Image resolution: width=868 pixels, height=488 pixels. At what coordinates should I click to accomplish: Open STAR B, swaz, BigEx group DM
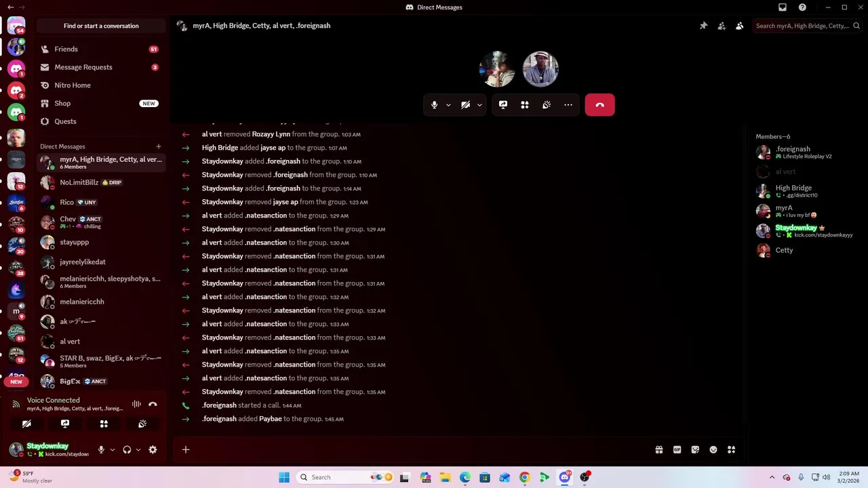100,361
